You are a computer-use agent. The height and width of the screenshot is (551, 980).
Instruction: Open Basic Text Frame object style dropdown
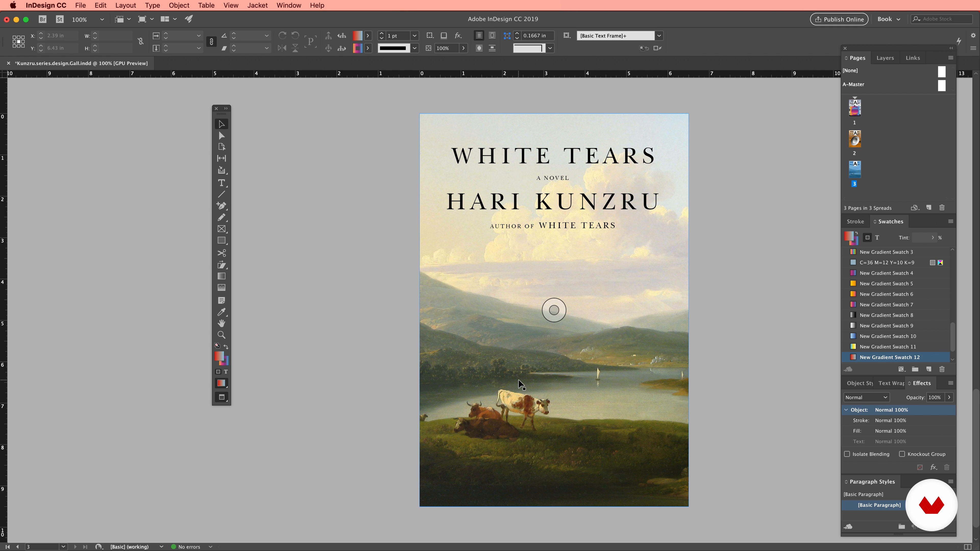[x=659, y=36]
